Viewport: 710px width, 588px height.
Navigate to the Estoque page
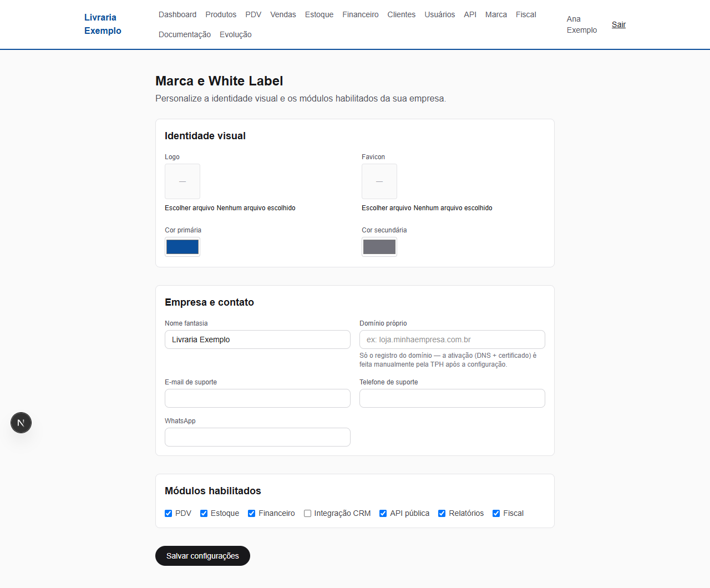319,14
